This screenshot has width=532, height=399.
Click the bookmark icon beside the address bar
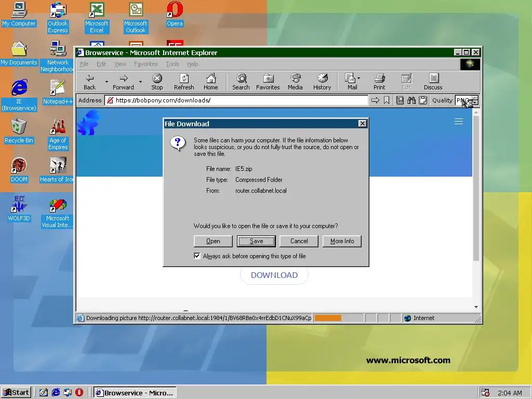point(387,100)
